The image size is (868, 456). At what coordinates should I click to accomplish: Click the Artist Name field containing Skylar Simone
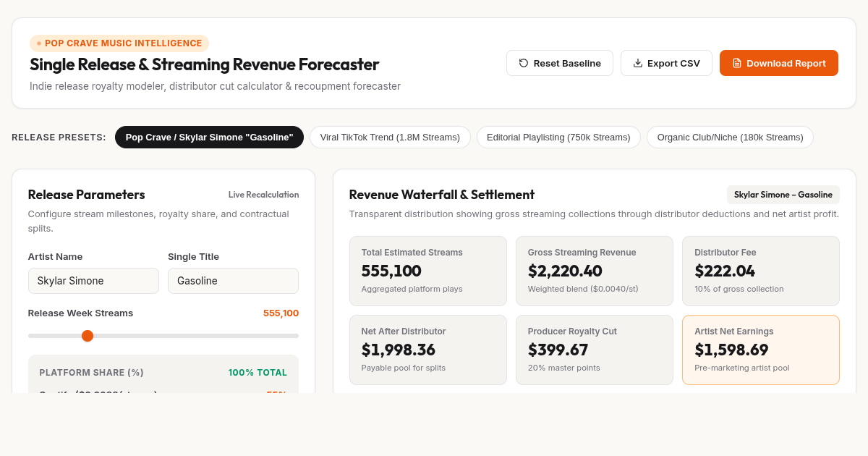(93, 281)
